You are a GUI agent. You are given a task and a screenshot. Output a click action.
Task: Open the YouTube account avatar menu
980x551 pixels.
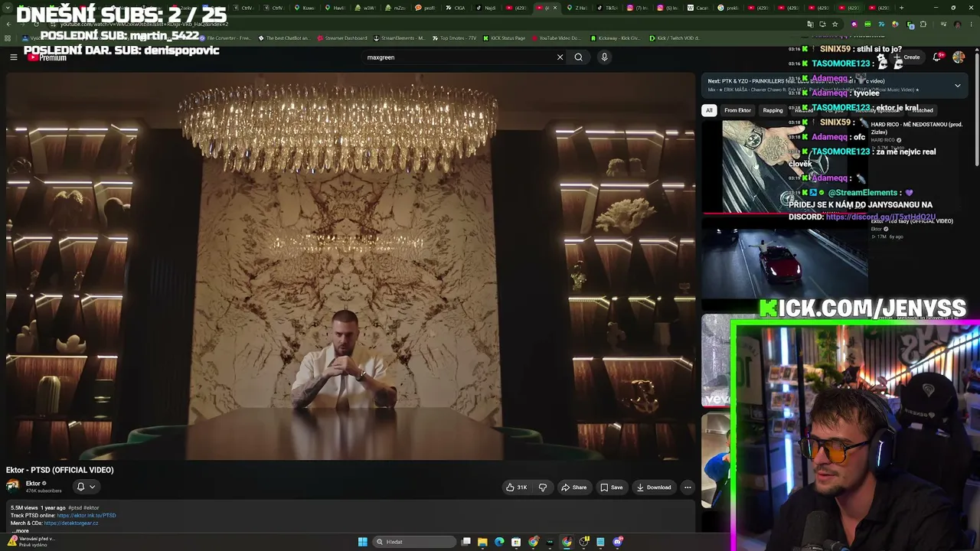tap(959, 57)
